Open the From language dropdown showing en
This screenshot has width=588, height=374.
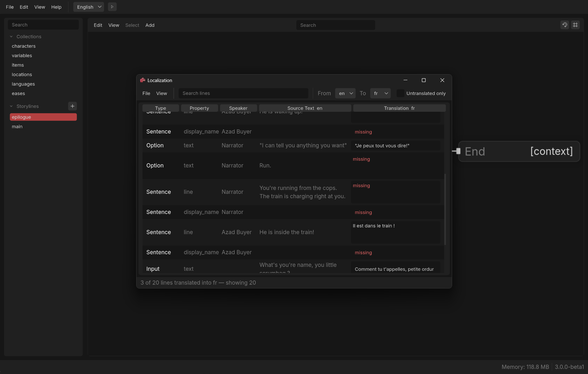click(345, 93)
